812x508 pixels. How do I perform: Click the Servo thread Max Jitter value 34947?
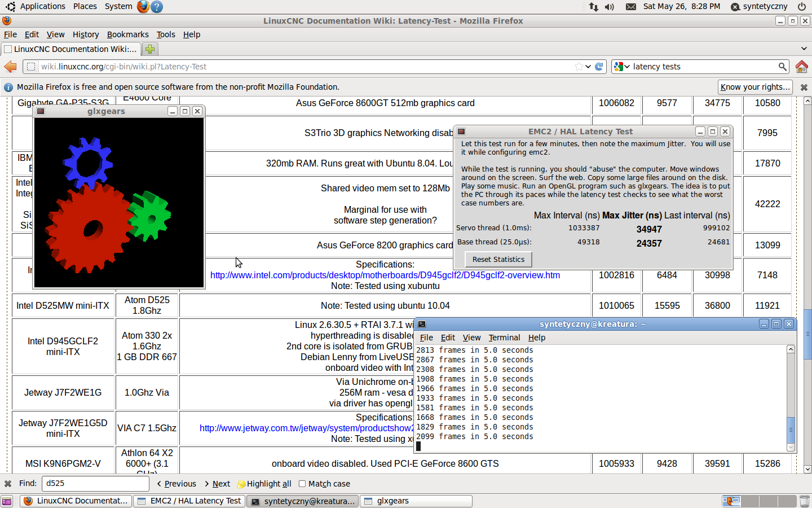pyautogui.click(x=649, y=229)
